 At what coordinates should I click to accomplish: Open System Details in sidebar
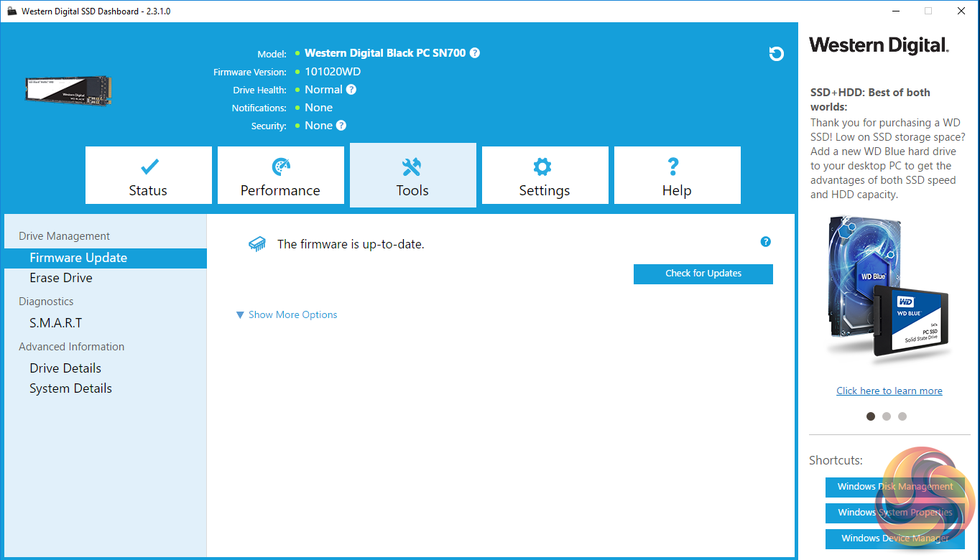coord(70,388)
